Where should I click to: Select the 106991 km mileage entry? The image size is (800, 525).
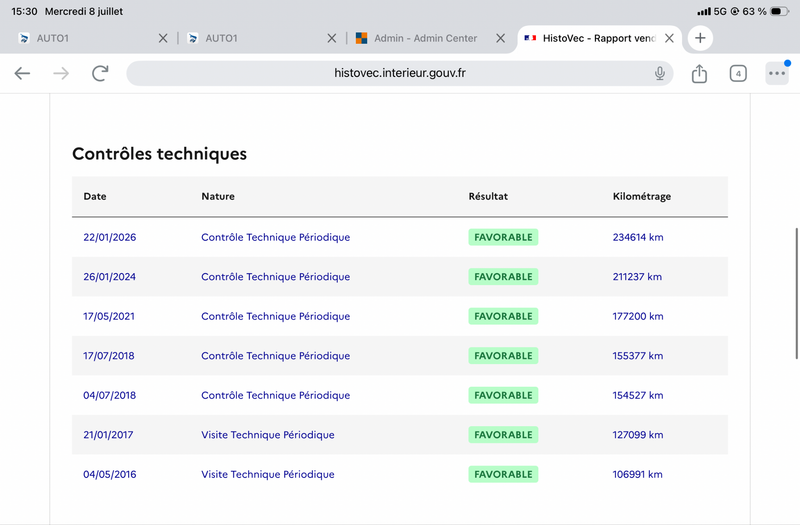coord(637,474)
